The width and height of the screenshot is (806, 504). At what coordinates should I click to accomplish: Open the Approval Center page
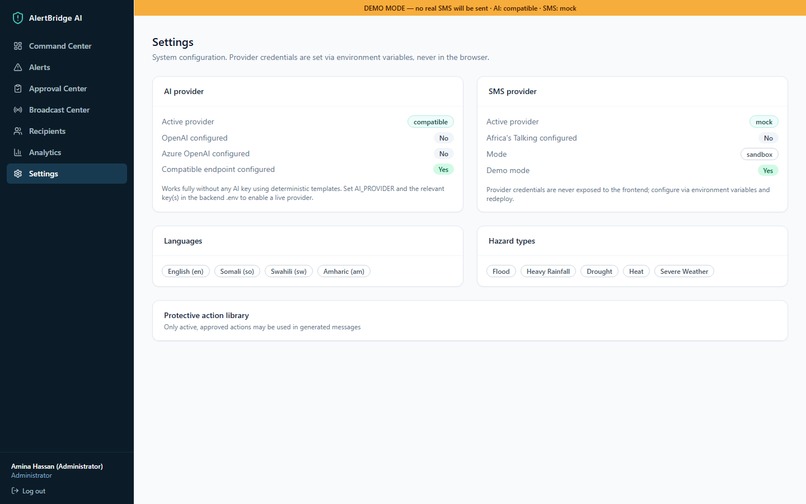(67, 88)
